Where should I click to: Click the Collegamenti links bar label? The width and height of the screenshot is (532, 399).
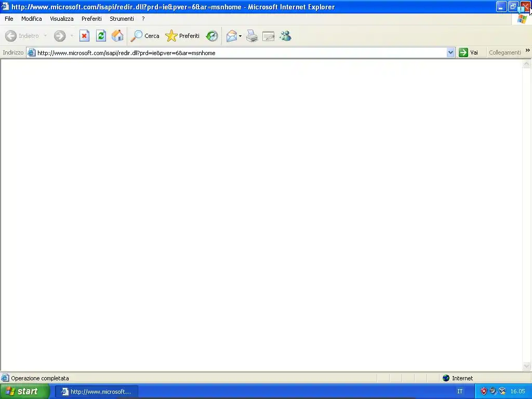[x=504, y=52]
